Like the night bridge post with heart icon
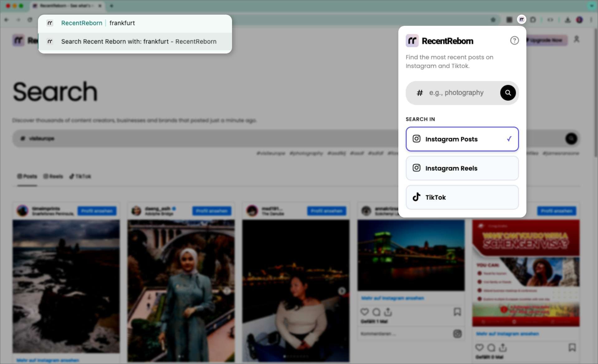This screenshot has width=598, height=364. click(364, 312)
